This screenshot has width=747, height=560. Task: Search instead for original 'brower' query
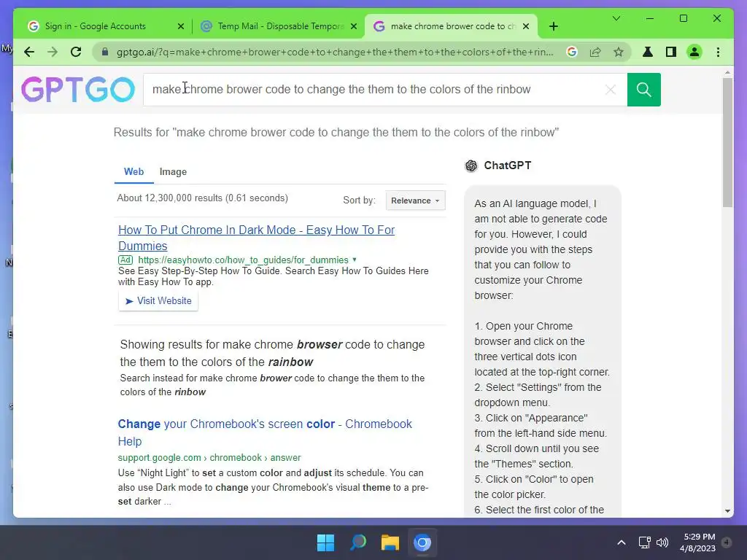click(x=272, y=385)
